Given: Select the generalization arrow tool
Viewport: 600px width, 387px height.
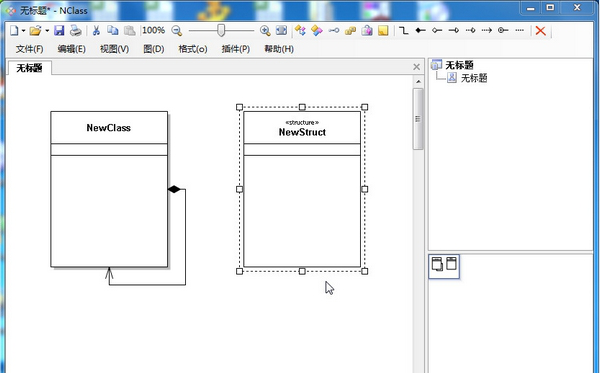Looking at the screenshot, I should [454, 30].
